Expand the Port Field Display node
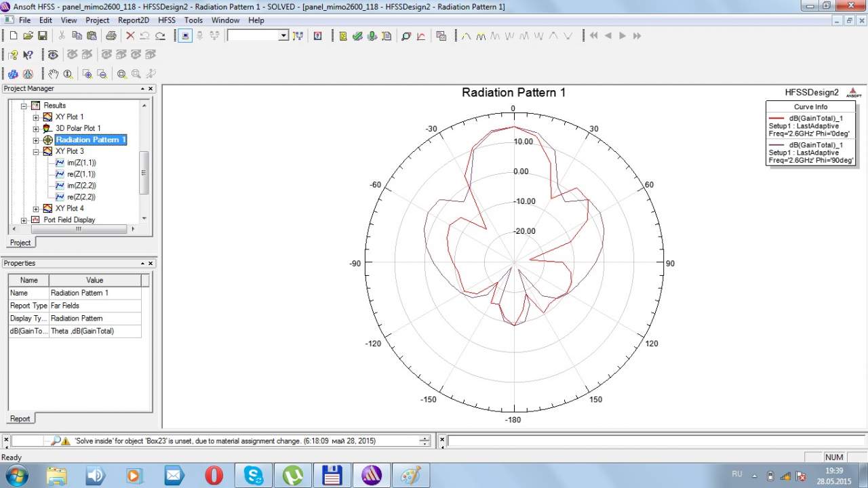Image resolution: width=868 pixels, height=488 pixels. [x=24, y=220]
